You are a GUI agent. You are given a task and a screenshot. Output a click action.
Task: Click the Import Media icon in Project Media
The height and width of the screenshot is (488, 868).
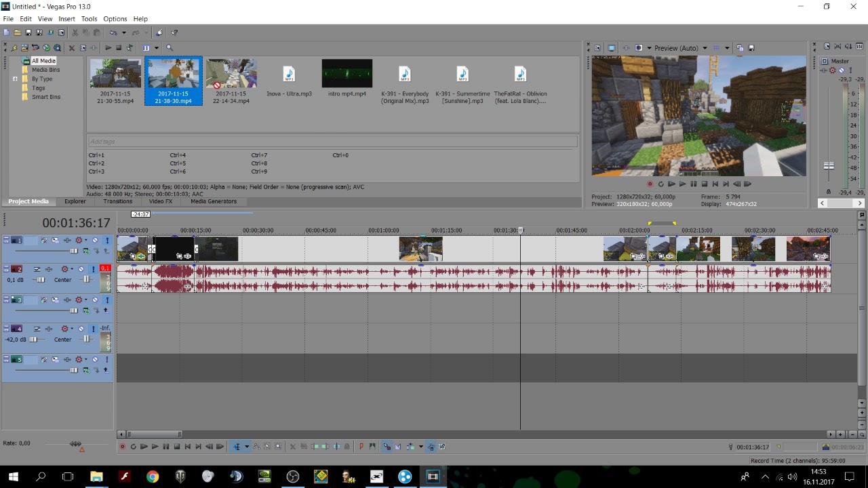[x=24, y=48]
